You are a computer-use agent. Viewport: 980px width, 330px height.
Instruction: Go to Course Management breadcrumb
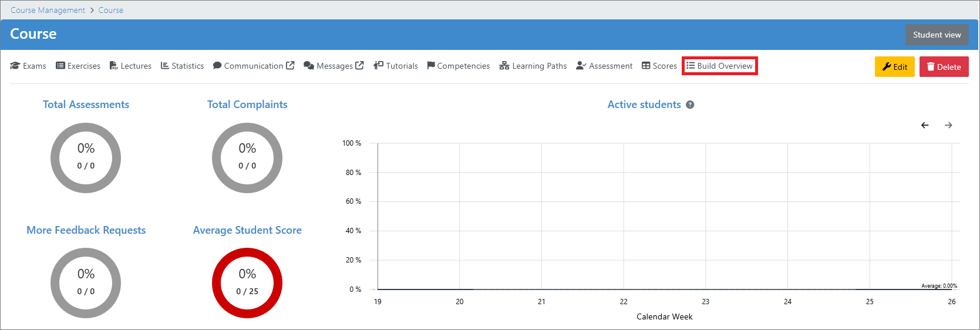[48, 10]
